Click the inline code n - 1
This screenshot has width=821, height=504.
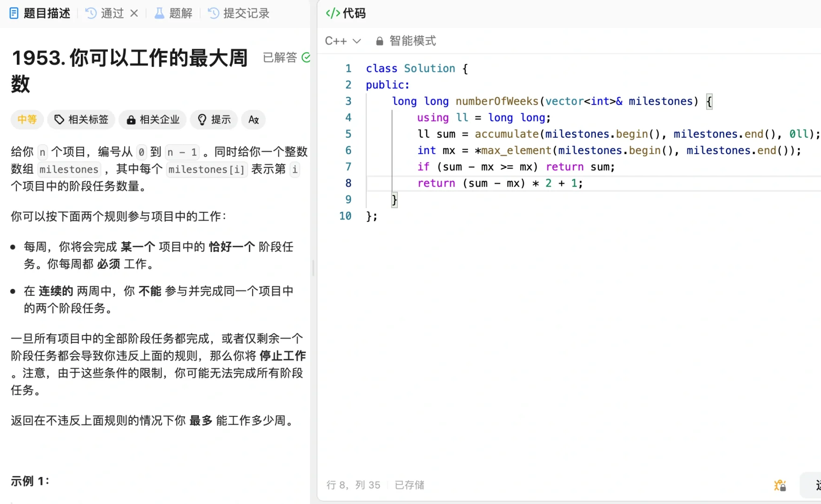click(x=182, y=152)
